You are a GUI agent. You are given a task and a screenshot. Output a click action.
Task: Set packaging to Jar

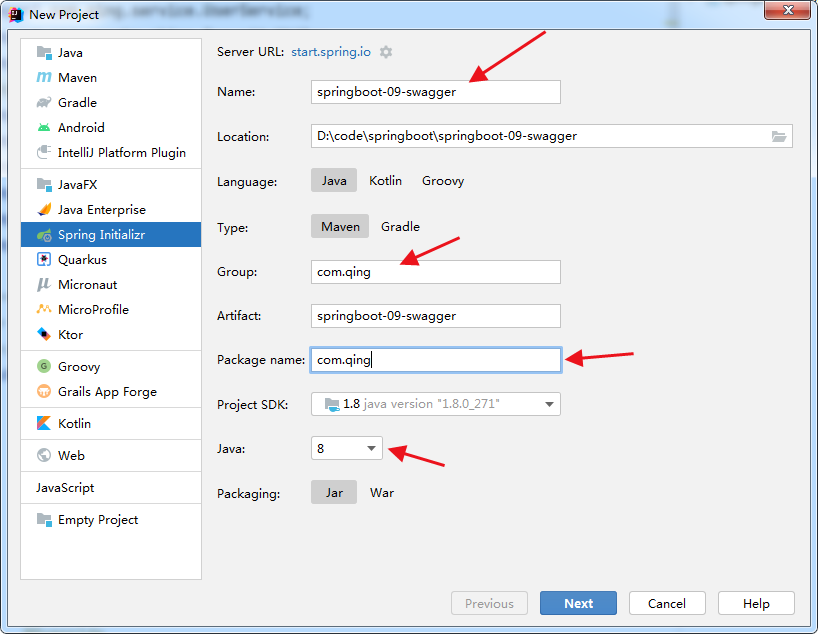[x=334, y=493]
